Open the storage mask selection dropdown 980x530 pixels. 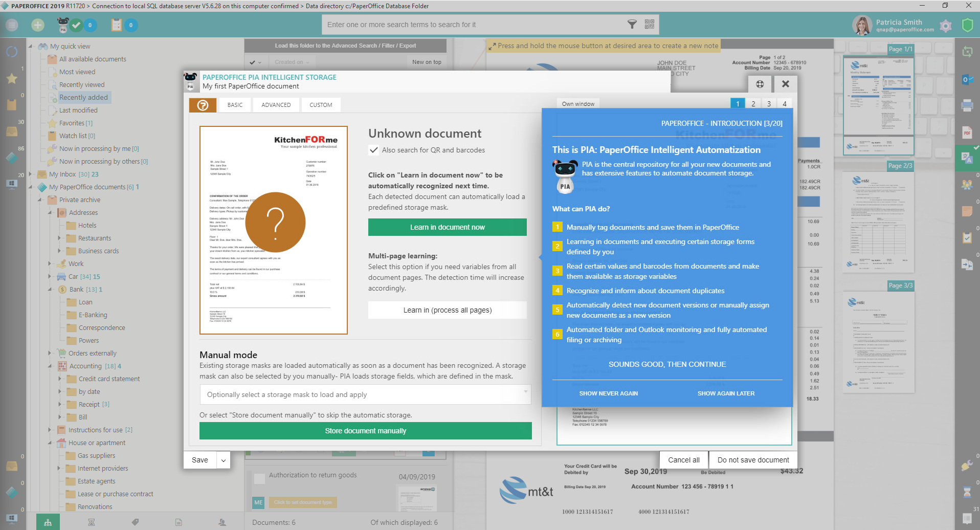click(365, 394)
